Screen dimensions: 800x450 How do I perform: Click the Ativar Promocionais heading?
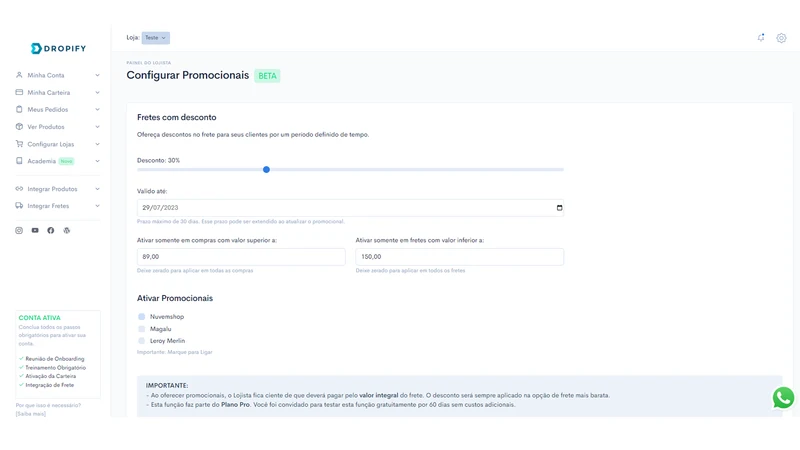[x=175, y=298]
